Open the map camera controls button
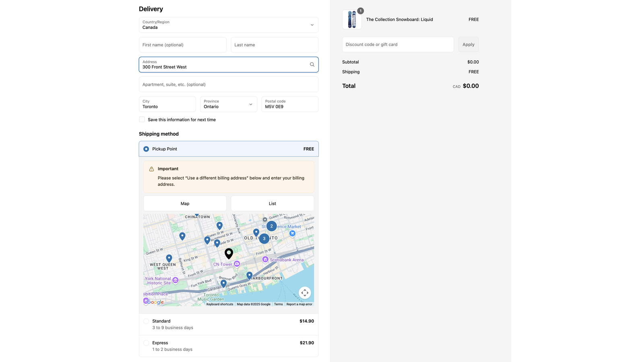The width and height of the screenshot is (644, 362). [305, 293]
